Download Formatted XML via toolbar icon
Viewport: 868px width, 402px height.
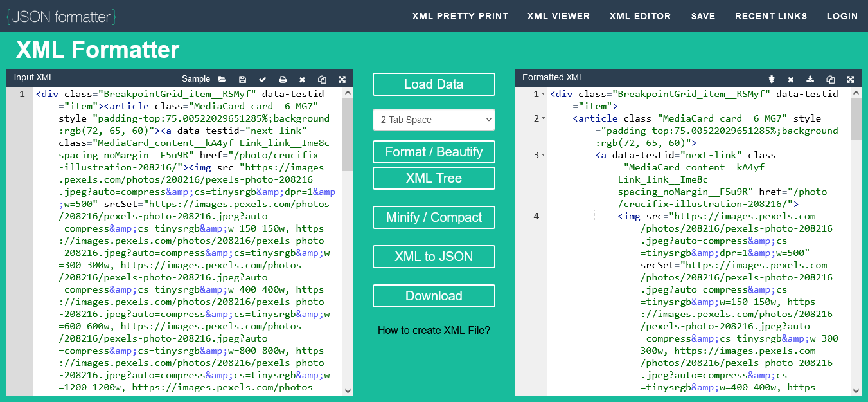pos(810,79)
